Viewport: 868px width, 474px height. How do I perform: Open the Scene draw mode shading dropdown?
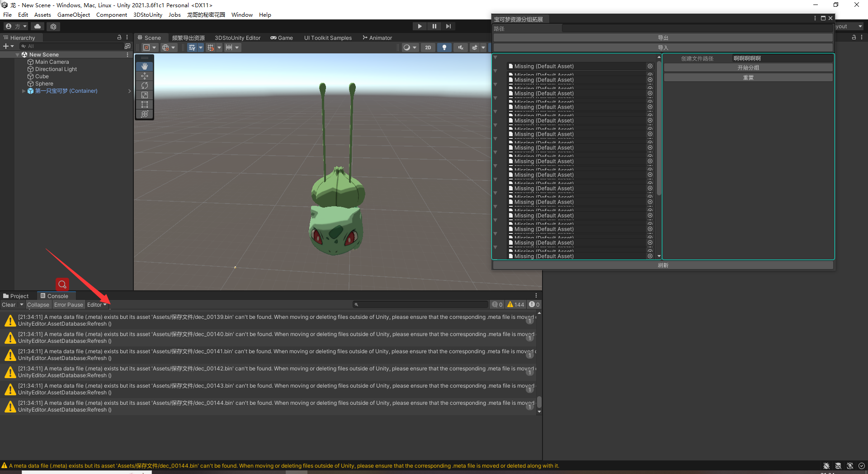pyautogui.click(x=410, y=47)
